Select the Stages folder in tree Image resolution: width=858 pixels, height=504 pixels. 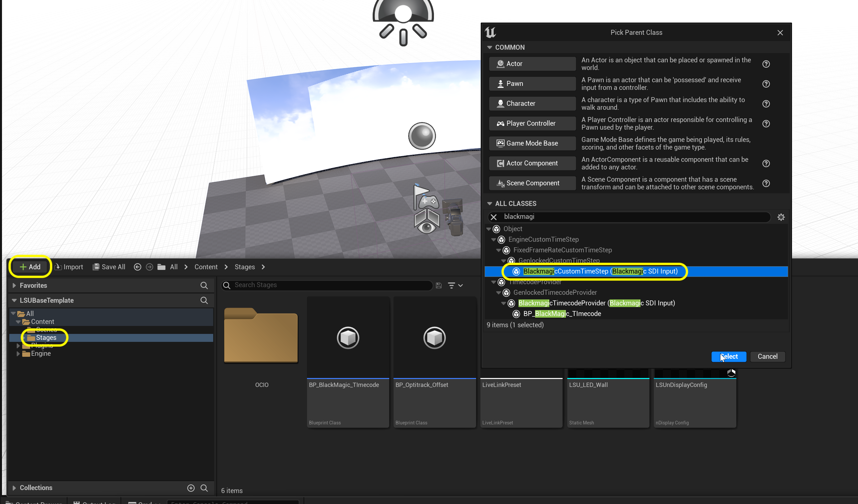[x=46, y=338]
